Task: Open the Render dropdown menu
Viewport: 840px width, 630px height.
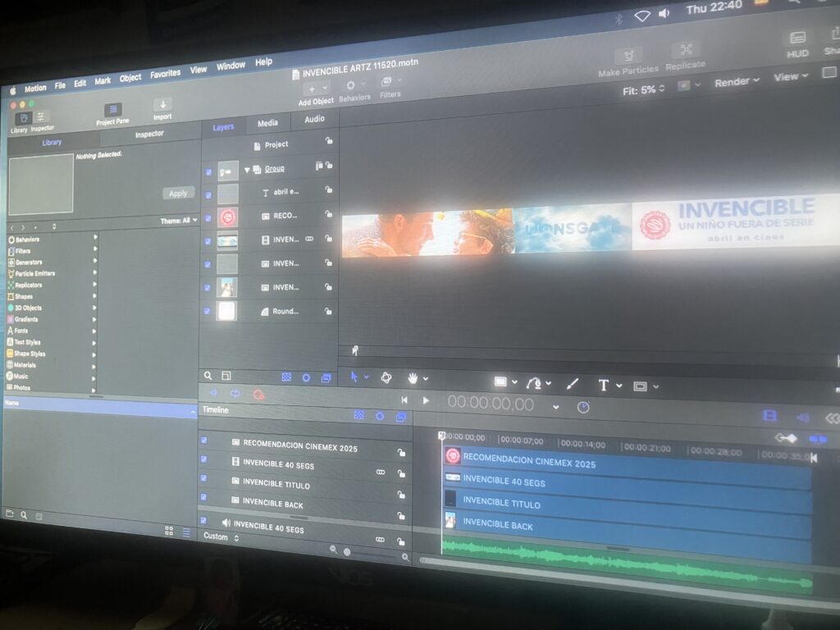Action: (737, 82)
